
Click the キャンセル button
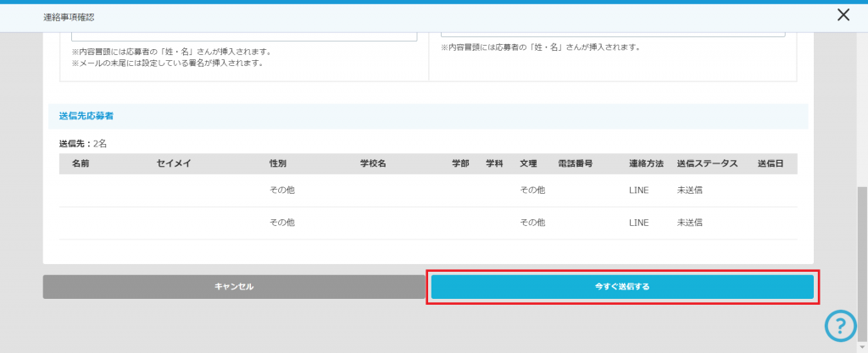234,287
